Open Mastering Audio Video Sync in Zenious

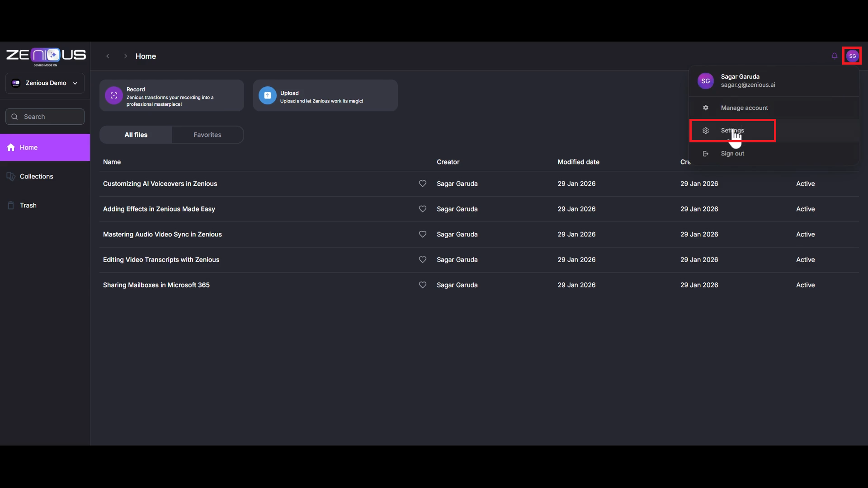click(x=162, y=235)
